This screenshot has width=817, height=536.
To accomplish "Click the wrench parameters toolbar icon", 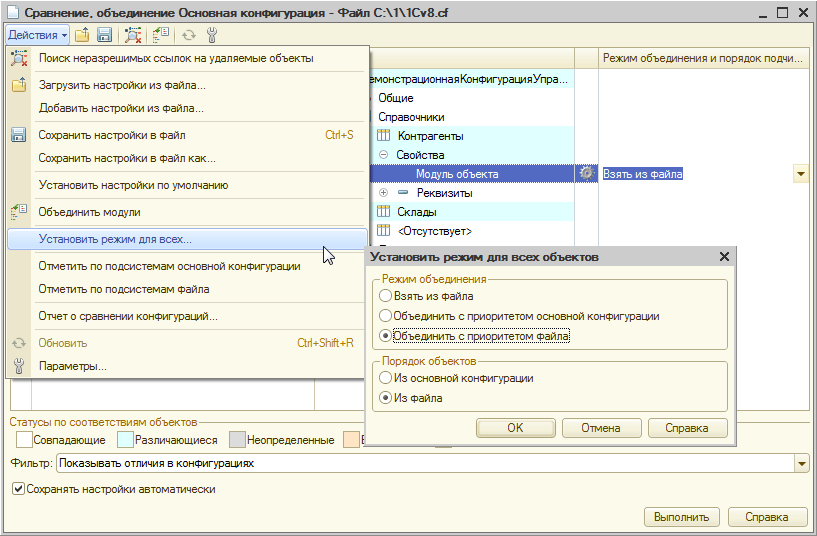I will click(212, 35).
